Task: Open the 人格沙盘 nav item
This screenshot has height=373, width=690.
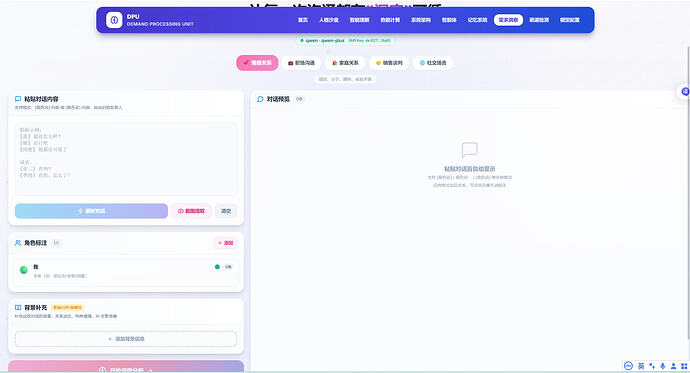Action: pos(329,20)
